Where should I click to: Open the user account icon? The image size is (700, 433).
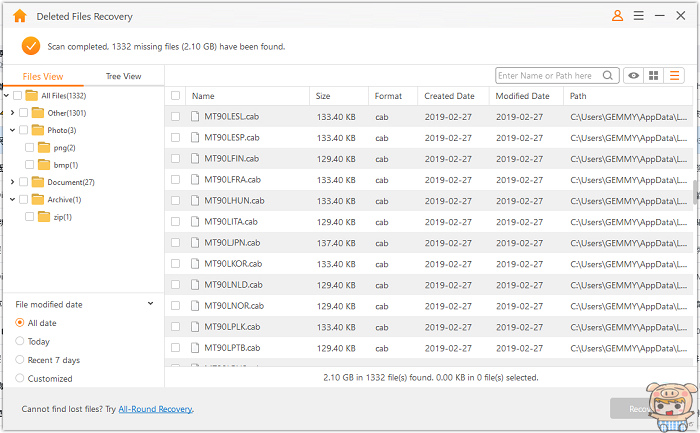[617, 16]
